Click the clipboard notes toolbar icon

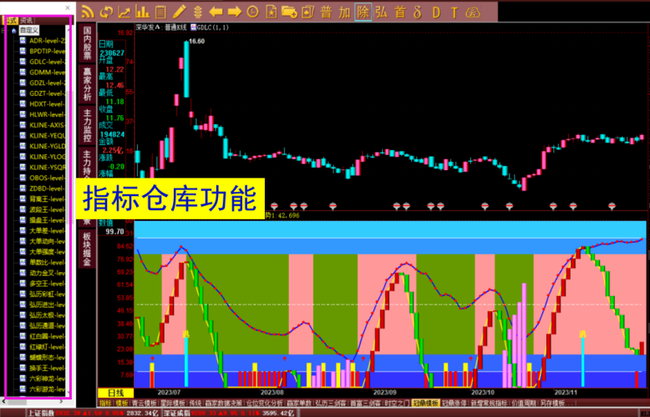pyautogui.click(x=160, y=12)
